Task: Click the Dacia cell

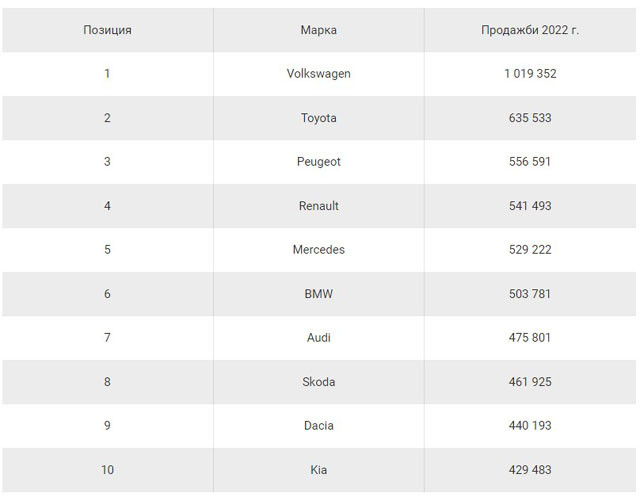Action: pos(318,426)
